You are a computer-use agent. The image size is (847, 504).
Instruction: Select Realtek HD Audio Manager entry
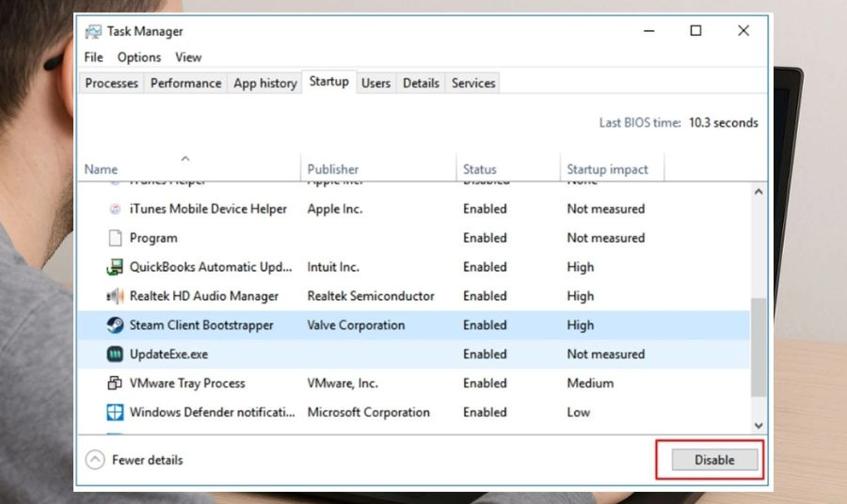pyautogui.click(x=204, y=295)
